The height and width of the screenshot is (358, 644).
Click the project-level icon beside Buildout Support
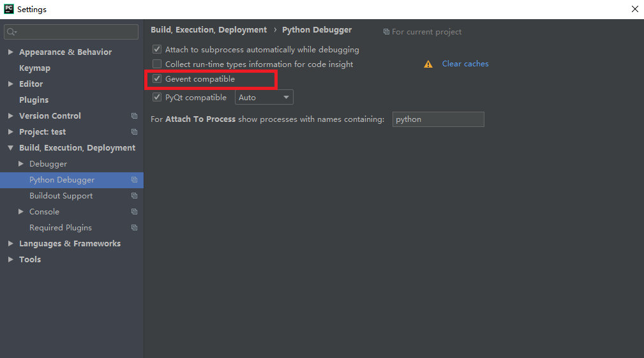pos(134,196)
